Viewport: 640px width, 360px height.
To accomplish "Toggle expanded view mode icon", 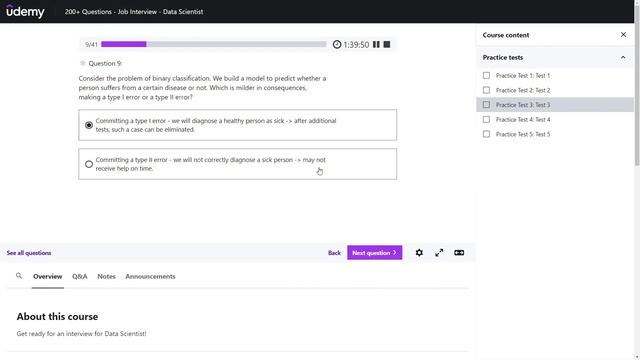I will pyautogui.click(x=459, y=253).
